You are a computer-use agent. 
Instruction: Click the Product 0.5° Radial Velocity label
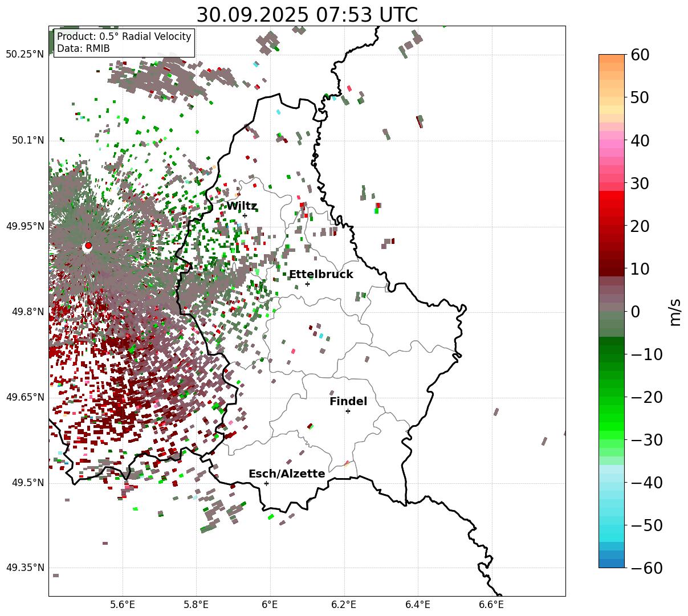(124, 36)
